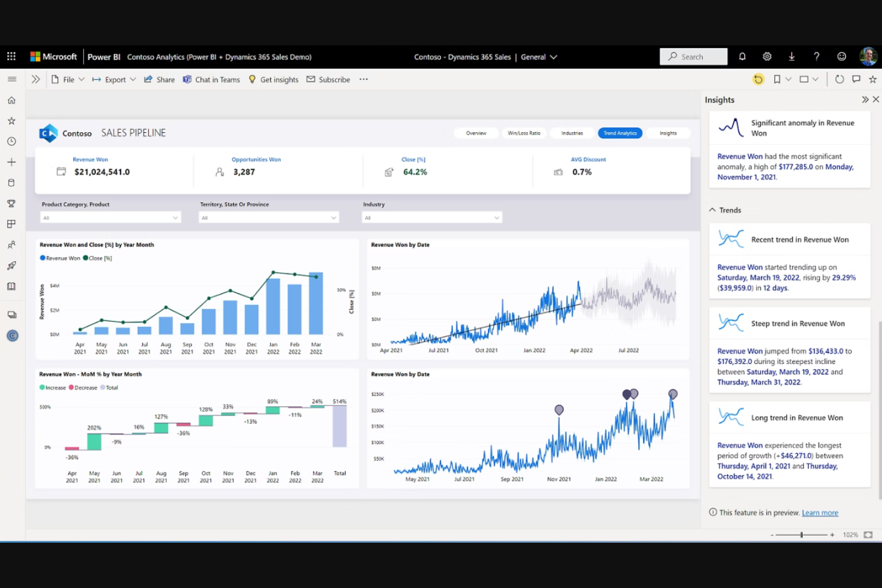Open more options ellipsis in toolbar
The height and width of the screenshot is (588, 882).
pyautogui.click(x=364, y=79)
